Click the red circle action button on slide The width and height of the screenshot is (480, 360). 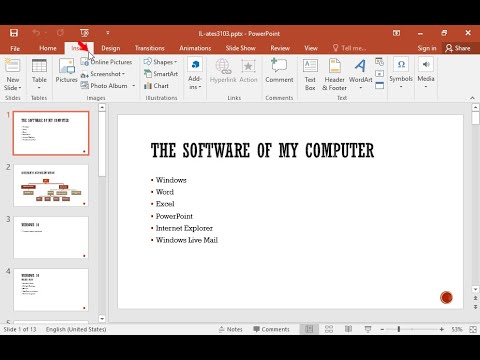(x=446, y=297)
